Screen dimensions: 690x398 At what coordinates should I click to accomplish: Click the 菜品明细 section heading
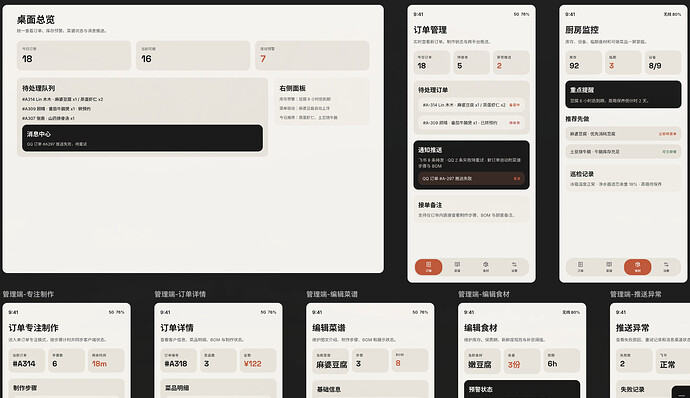tap(177, 388)
